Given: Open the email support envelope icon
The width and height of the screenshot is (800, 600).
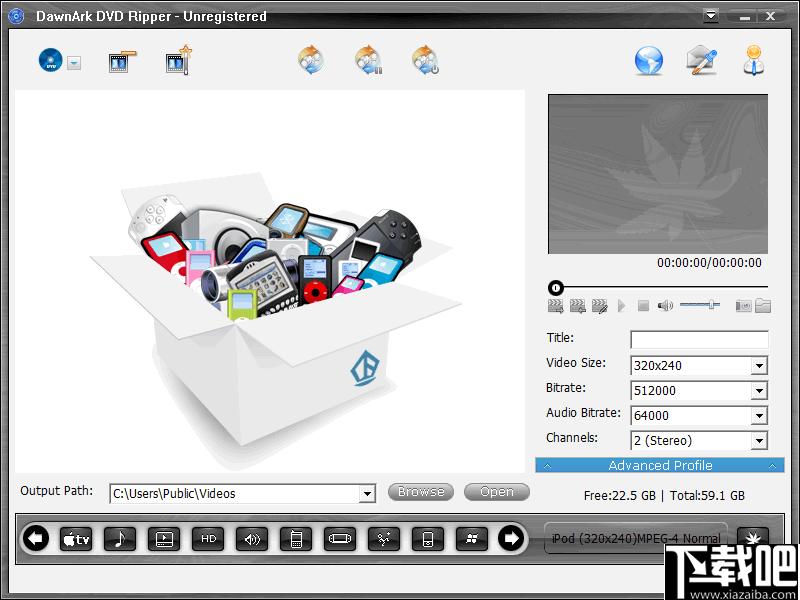Looking at the screenshot, I should tap(702, 61).
